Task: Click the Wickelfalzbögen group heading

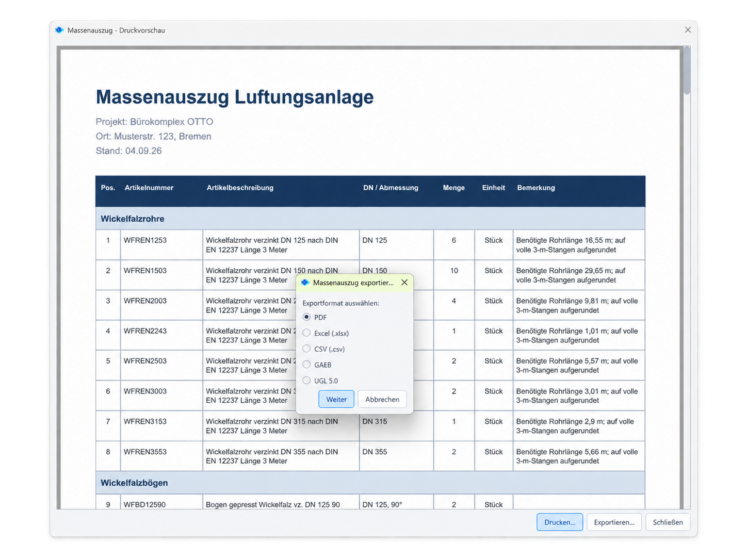Action: pyautogui.click(x=134, y=483)
